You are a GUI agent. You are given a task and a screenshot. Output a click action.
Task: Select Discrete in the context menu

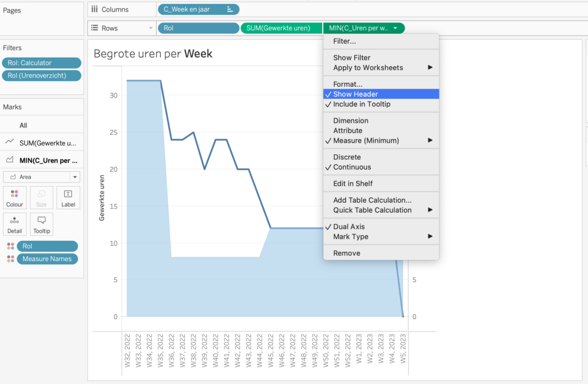[x=347, y=157]
